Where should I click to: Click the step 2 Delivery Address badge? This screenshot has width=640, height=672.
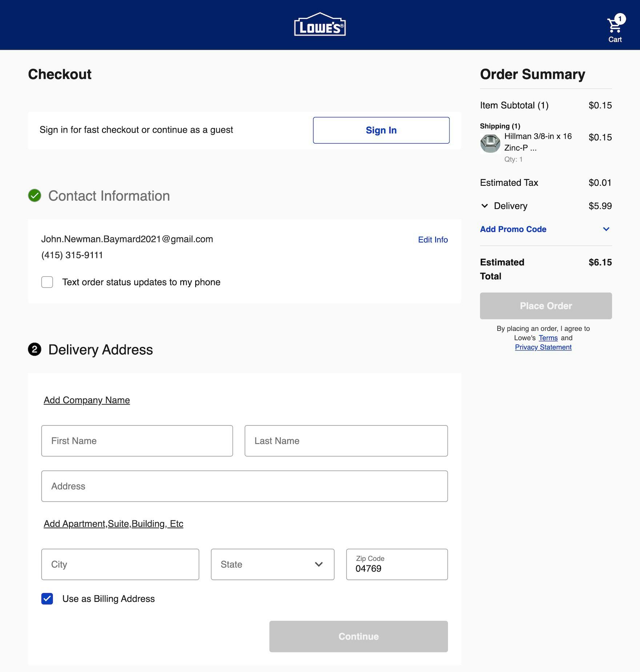35,350
